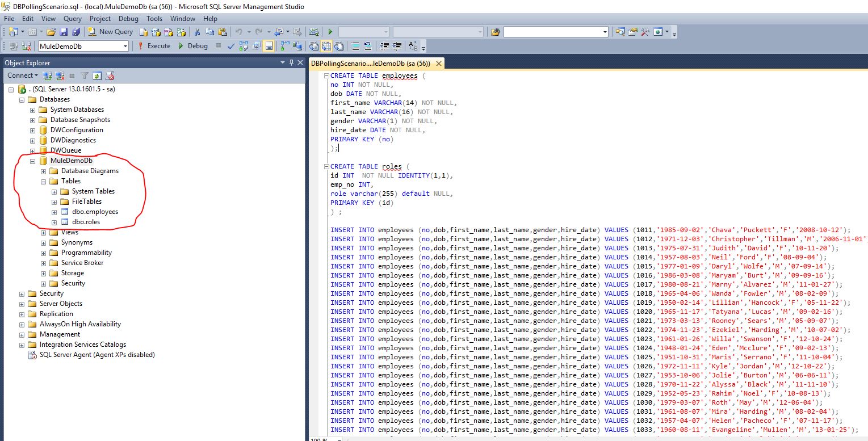868x441 pixels.
Task: Click the Database Engine Query icon
Action: (x=144, y=32)
